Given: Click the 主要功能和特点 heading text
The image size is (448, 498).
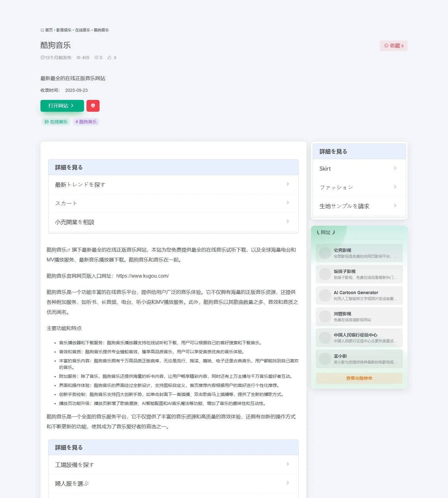Looking at the screenshot, I should click(64, 328).
